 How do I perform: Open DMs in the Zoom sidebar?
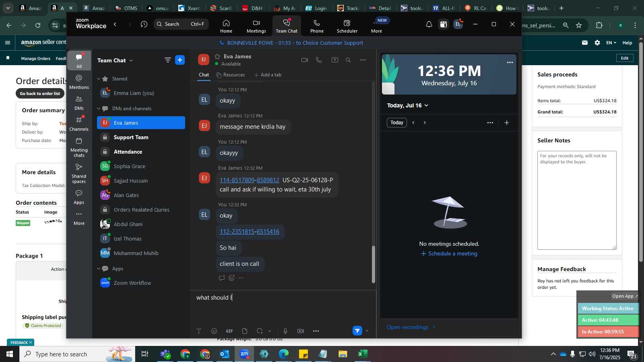pyautogui.click(x=79, y=103)
